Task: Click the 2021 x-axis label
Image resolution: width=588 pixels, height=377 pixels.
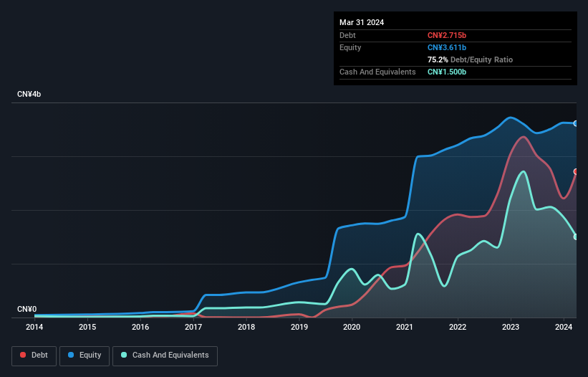Action: tap(405, 327)
